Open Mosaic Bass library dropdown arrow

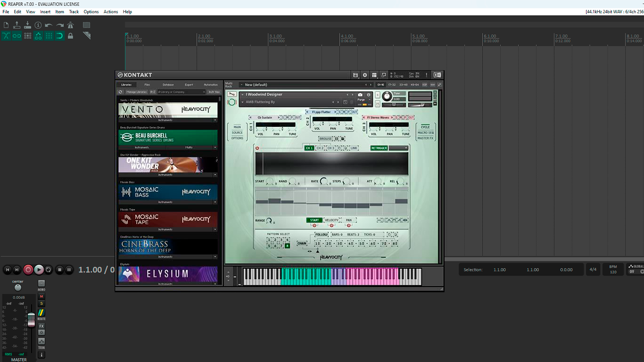pyautogui.click(x=215, y=202)
